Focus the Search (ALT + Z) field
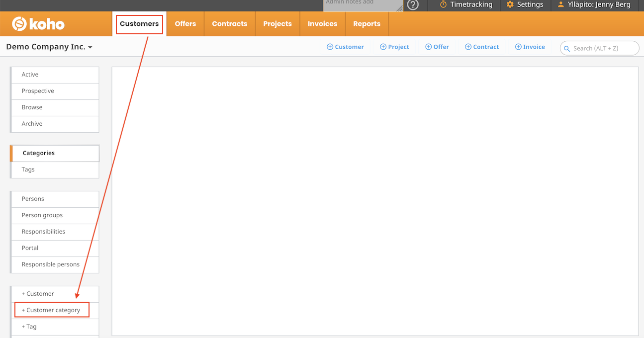This screenshot has width=644, height=338. pos(600,48)
